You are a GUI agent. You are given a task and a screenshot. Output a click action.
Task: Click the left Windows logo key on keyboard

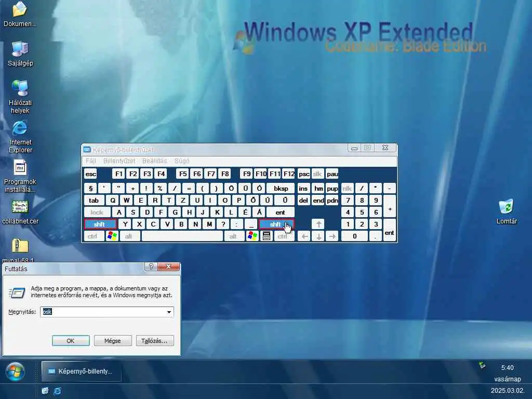112,236
